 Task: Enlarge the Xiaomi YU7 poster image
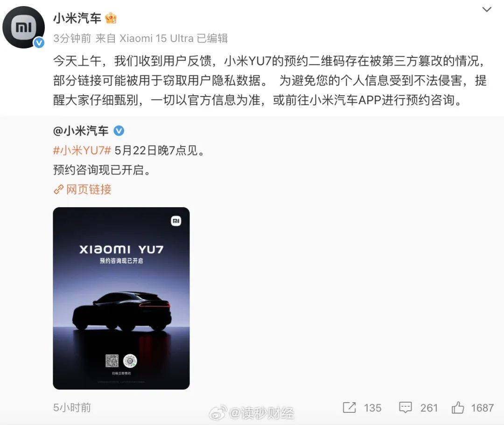[x=121, y=298]
